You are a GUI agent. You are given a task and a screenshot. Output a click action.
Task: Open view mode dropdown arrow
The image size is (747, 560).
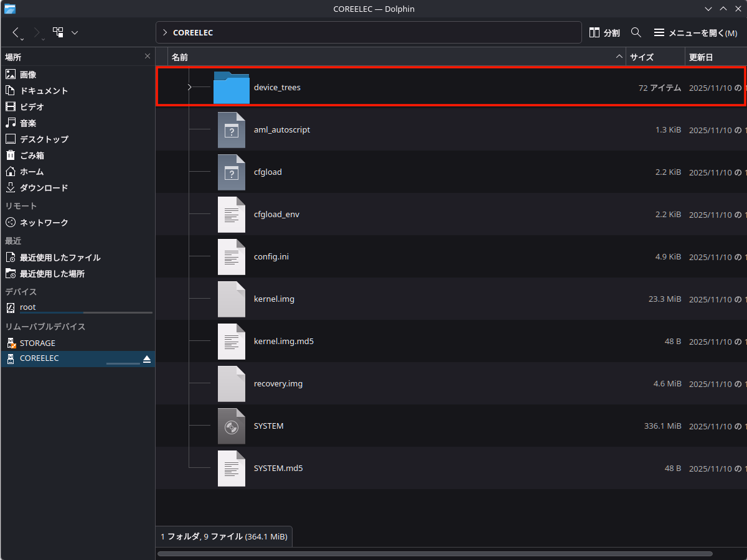(x=75, y=32)
